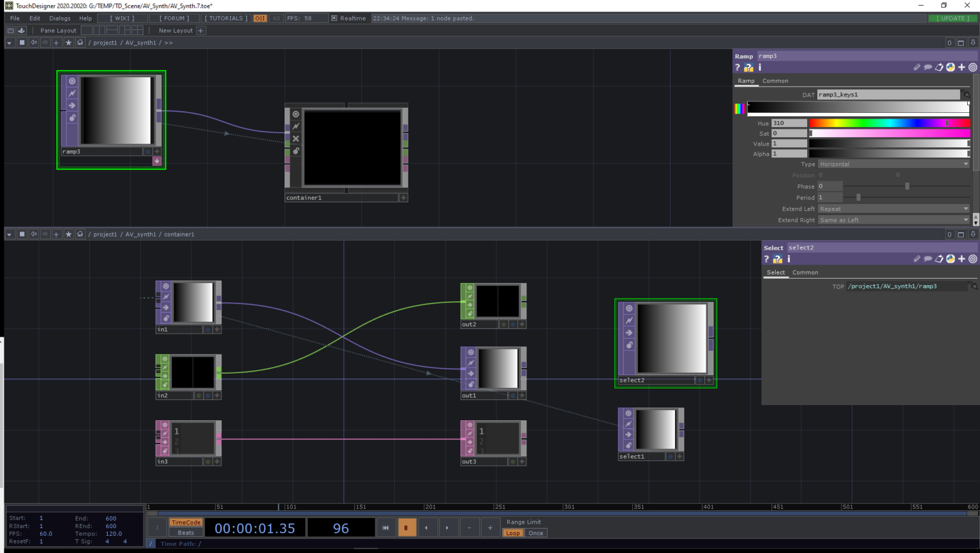Image resolution: width=980 pixels, height=553 pixels.
Task: Open the Extend Right 'Same as Left' dropdown
Action: 893,219
